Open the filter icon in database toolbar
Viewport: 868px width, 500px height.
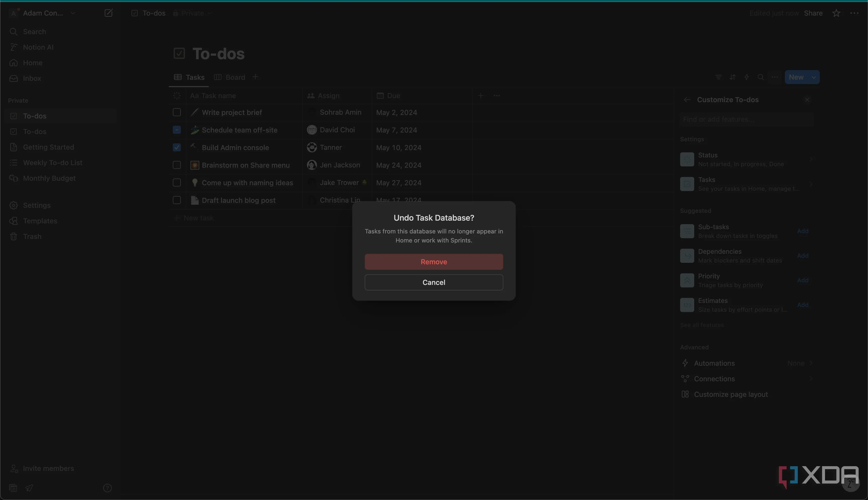click(x=718, y=77)
